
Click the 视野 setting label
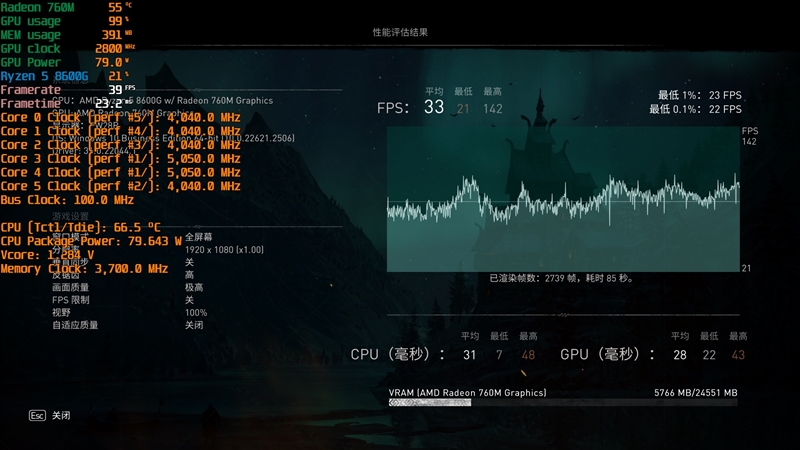pyautogui.click(x=61, y=312)
